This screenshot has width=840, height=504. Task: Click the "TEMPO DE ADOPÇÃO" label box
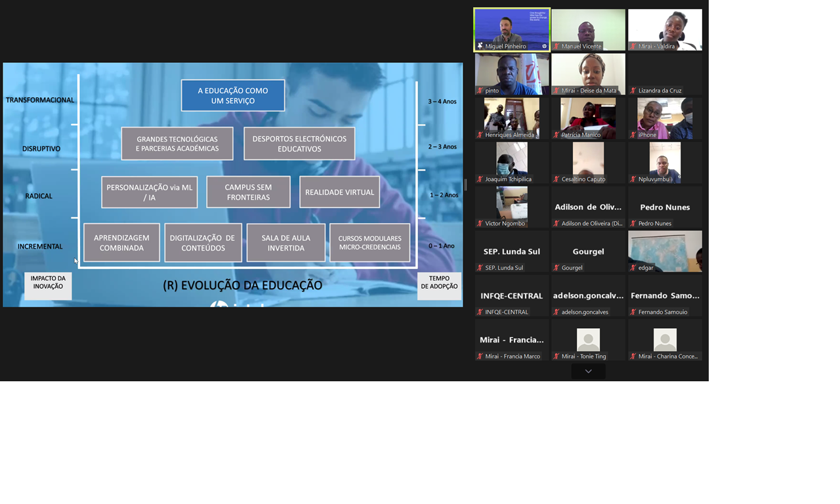(439, 286)
